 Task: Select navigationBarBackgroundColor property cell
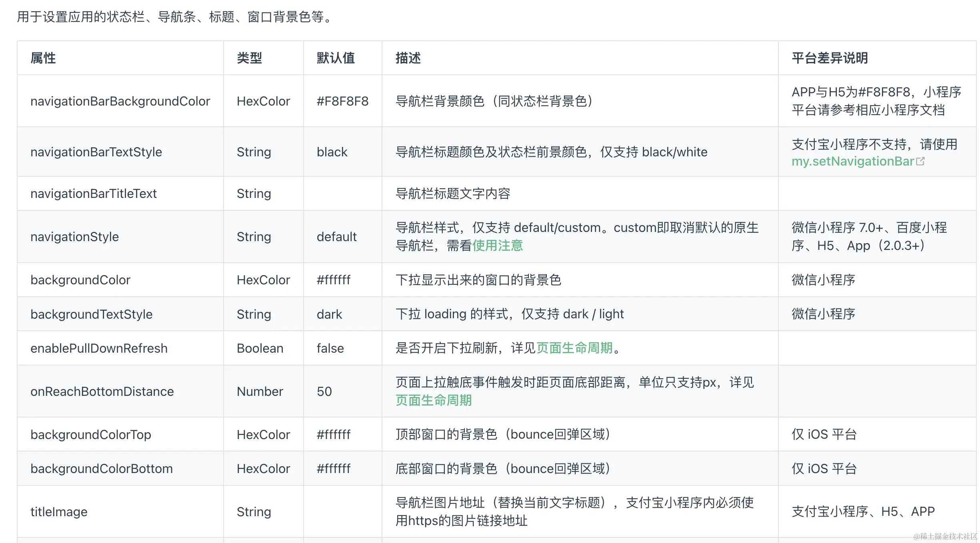click(120, 101)
